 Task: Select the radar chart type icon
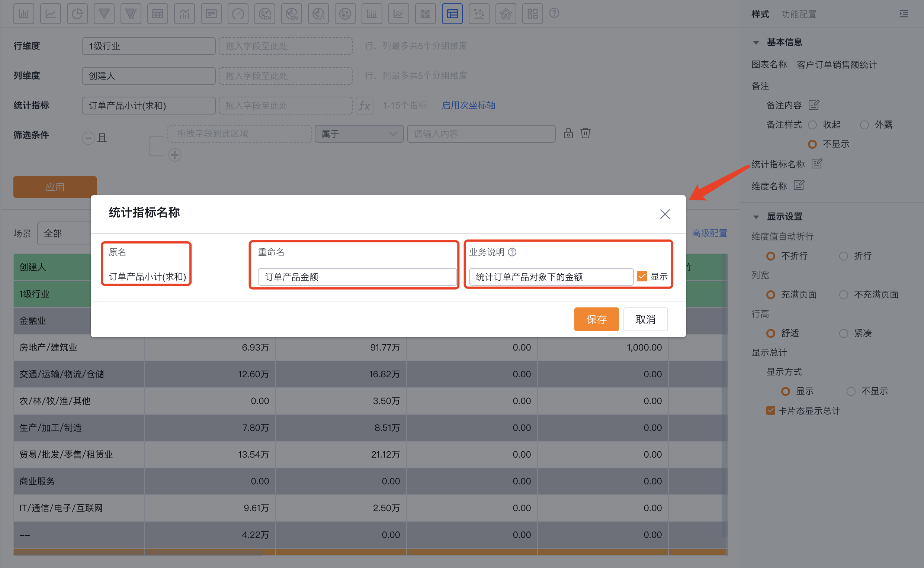tap(506, 14)
